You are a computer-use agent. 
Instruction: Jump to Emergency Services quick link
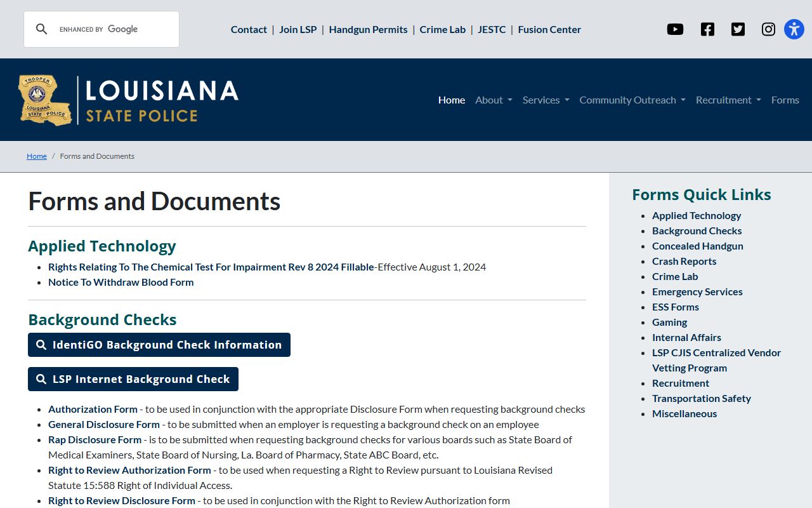click(x=697, y=291)
